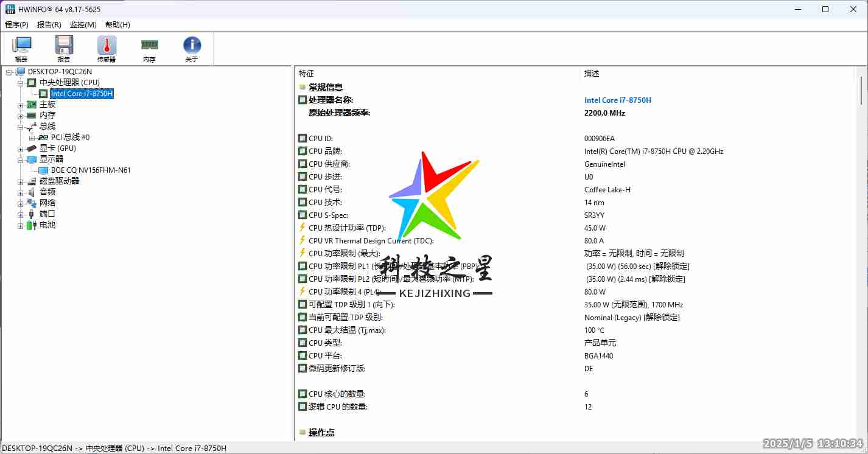The height and width of the screenshot is (454, 868).
Task: Click the green icon beside CPU 核心的数量
Action: tap(302, 394)
